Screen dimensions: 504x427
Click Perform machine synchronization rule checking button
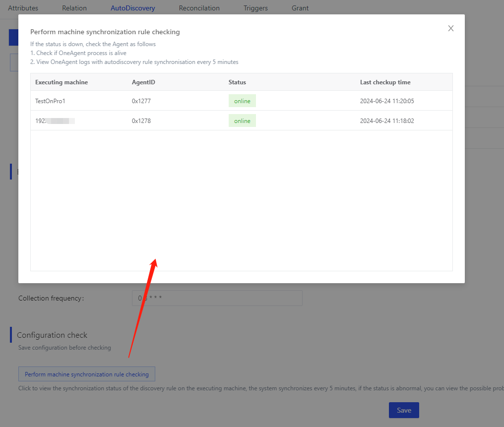click(x=87, y=374)
